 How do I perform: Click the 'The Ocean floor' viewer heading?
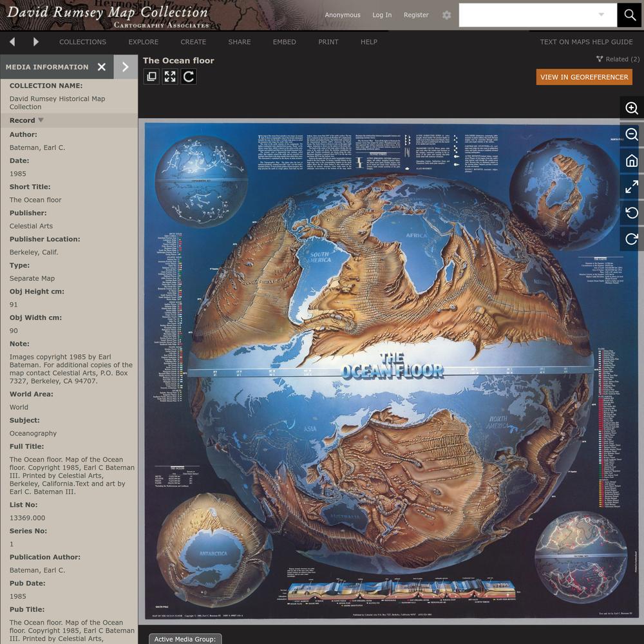pos(178,61)
